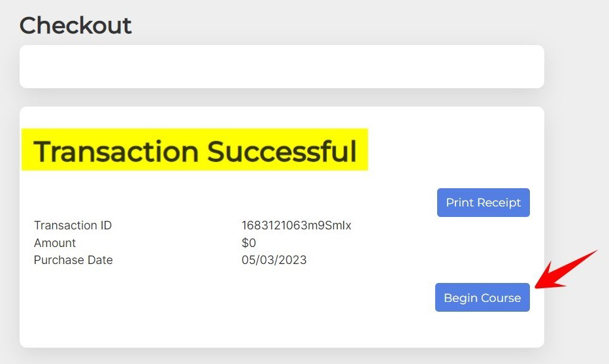Click the "ID" text in Transaction ID label
This screenshot has height=364, width=609.
click(105, 225)
